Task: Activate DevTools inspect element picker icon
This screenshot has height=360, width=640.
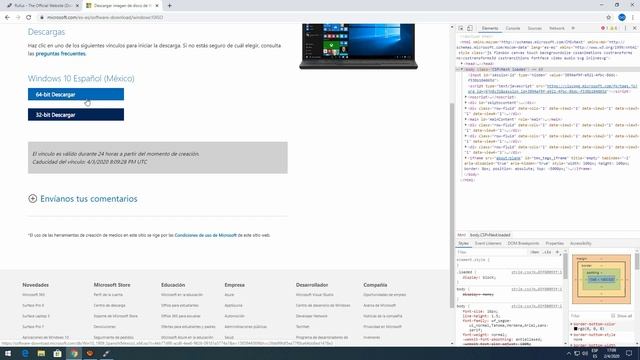Action: [461, 28]
